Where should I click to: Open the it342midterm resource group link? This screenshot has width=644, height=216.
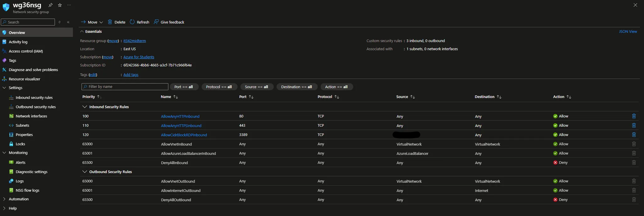pos(135,41)
